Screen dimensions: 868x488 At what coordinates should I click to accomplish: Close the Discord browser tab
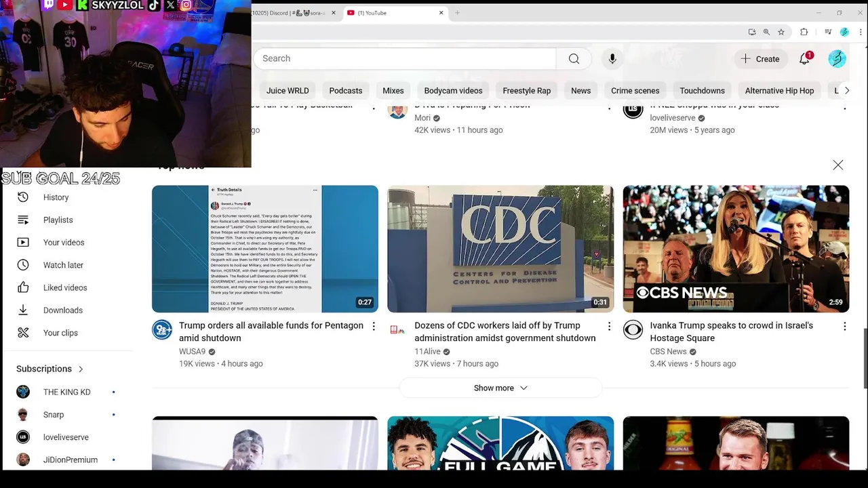click(334, 13)
